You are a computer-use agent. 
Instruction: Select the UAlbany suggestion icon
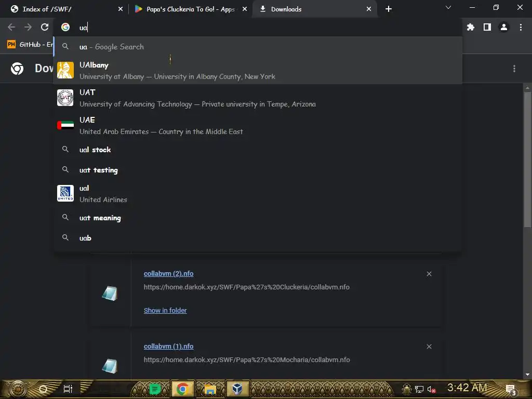point(65,70)
